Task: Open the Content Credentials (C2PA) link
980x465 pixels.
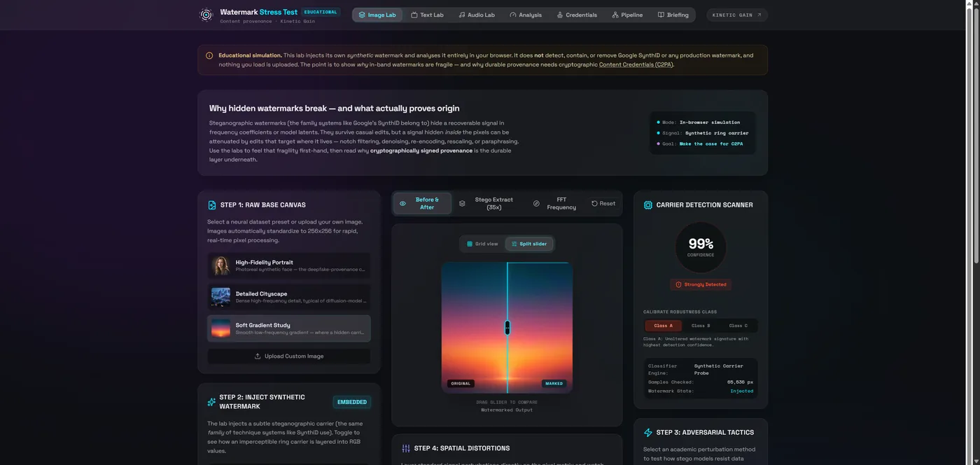Action: coord(636,64)
